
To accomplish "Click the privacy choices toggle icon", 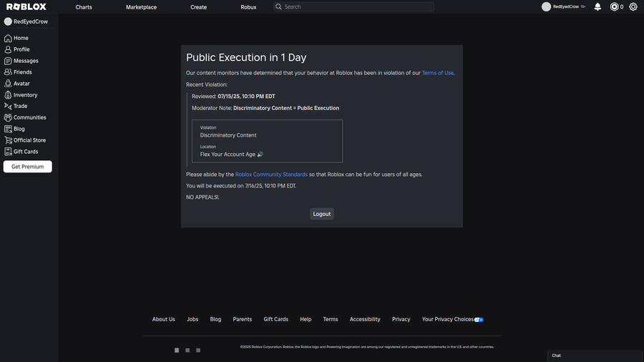I will [x=479, y=320].
